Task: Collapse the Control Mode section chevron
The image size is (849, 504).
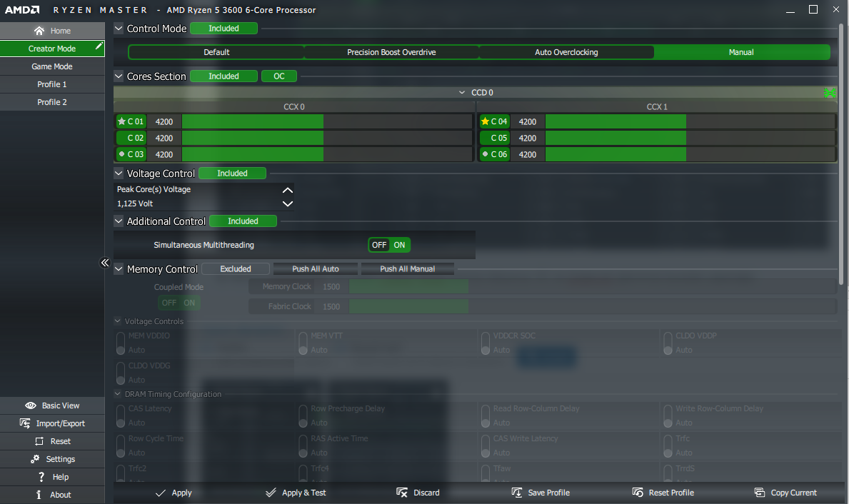Action: tap(119, 28)
